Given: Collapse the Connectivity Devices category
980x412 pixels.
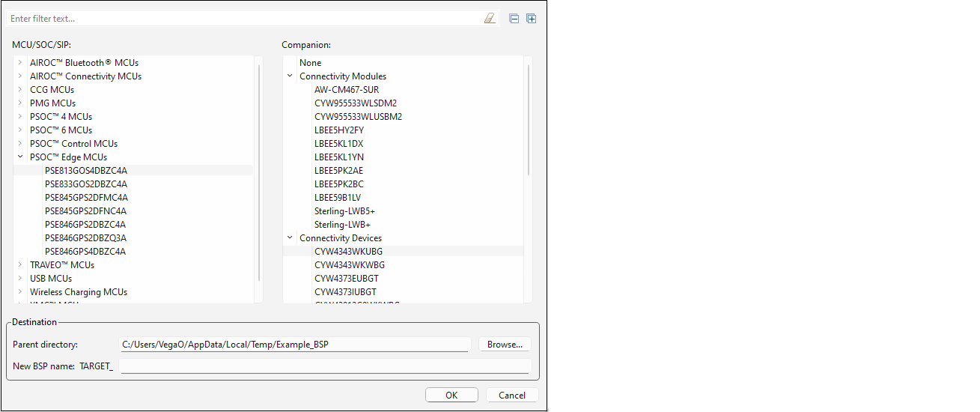Looking at the screenshot, I should tap(290, 238).
